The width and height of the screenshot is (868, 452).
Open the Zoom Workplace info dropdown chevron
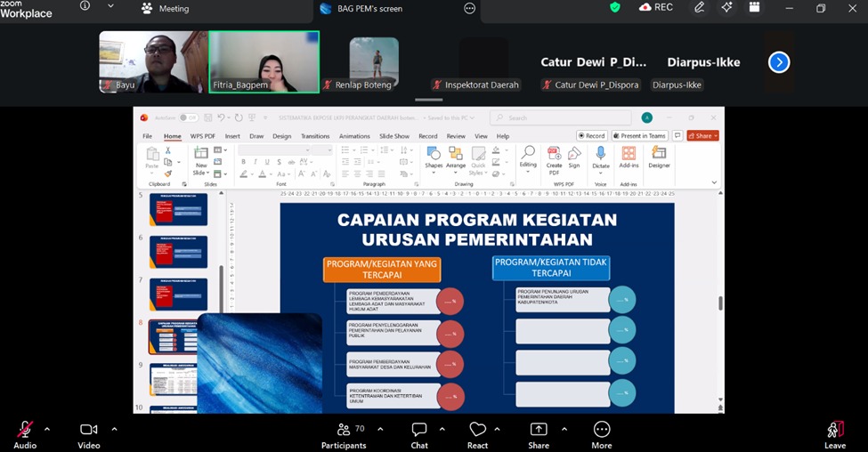[110, 6]
